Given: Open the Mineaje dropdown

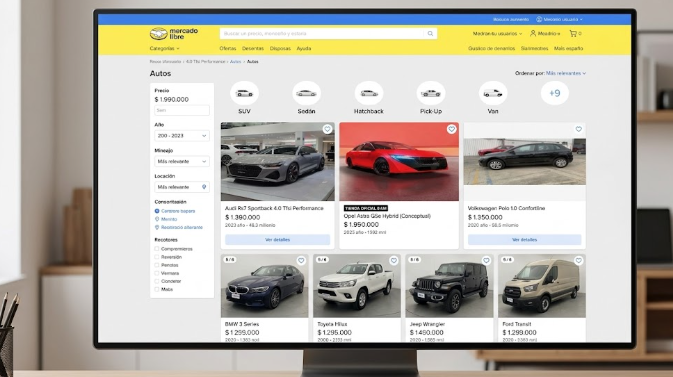Looking at the screenshot, I should pyautogui.click(x=182, y=161).
